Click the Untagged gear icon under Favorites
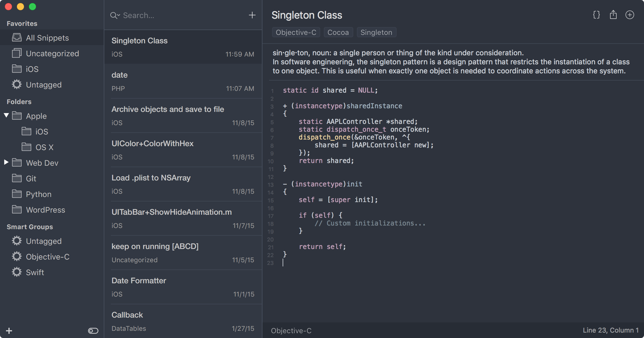Viewport: 644px width, 338px height. (17, 84)
